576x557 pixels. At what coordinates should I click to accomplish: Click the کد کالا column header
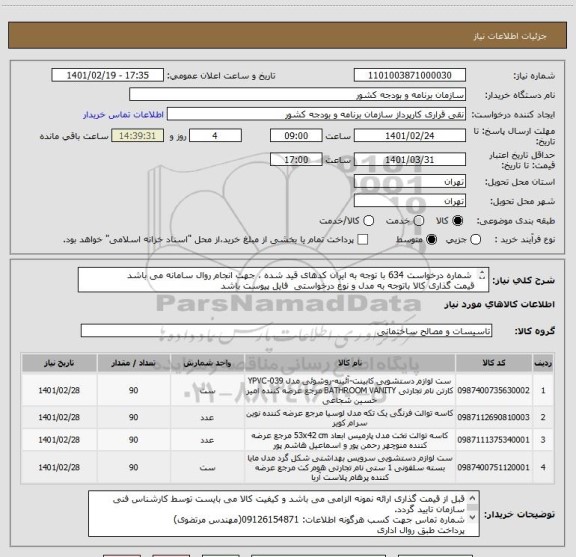494,363
